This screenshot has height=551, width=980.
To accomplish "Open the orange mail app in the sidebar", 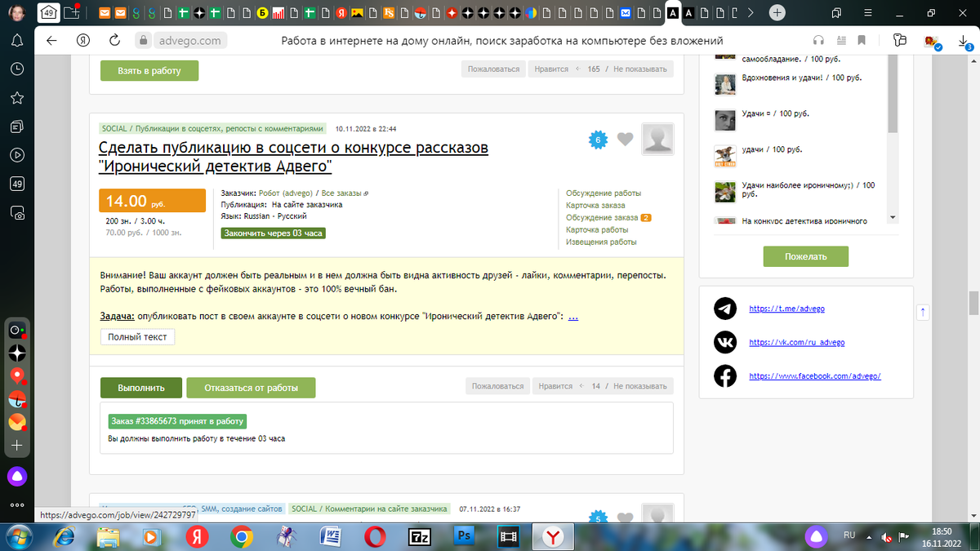I will click(17, 422).
